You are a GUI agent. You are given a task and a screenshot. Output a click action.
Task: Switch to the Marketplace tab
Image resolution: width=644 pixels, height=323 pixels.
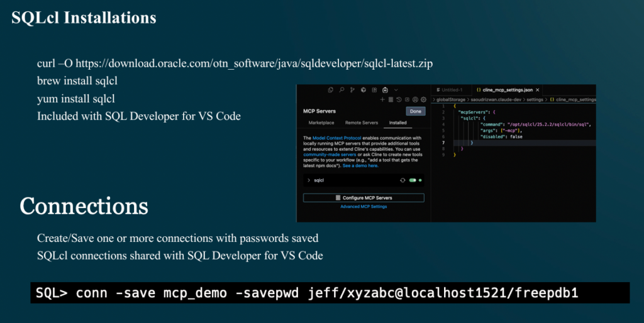[321, 123]
